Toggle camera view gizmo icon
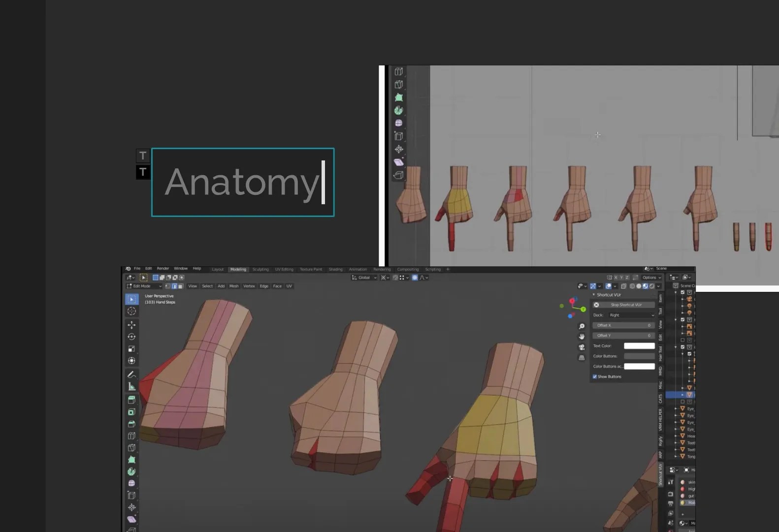This screenshot has height=532, width=779. [x=582, y=347]
